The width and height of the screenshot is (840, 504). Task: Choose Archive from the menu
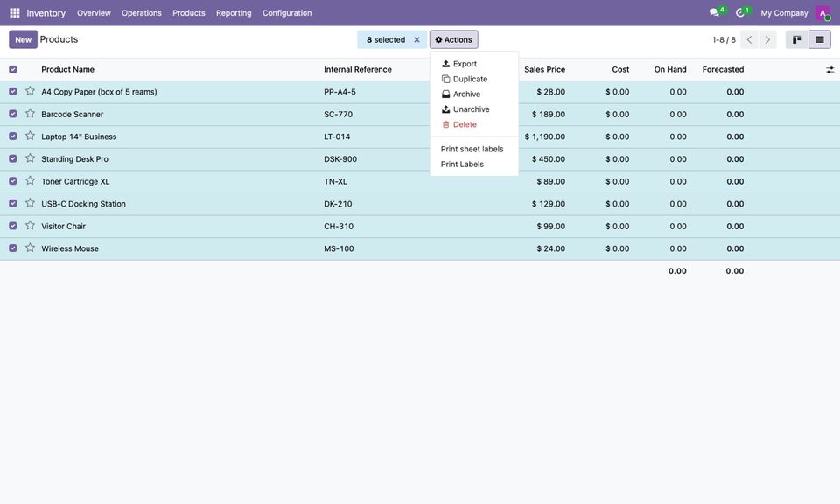474,94
